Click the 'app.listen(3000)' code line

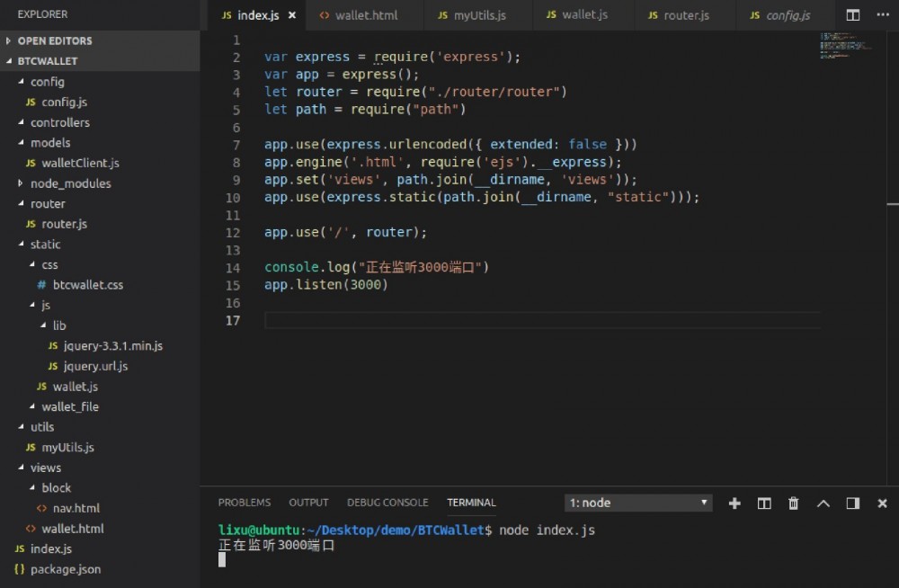pyautogui.click(x=325, y=284)
